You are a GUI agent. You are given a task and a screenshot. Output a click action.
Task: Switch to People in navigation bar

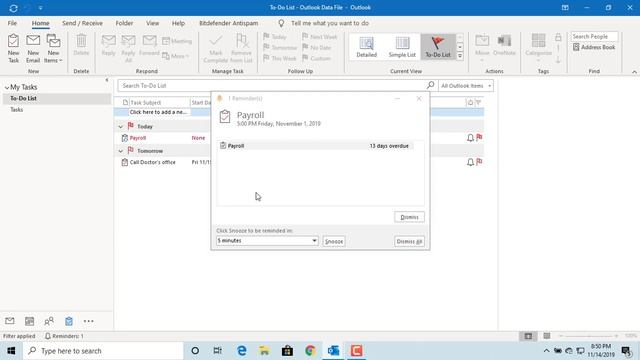coord(49,321)
